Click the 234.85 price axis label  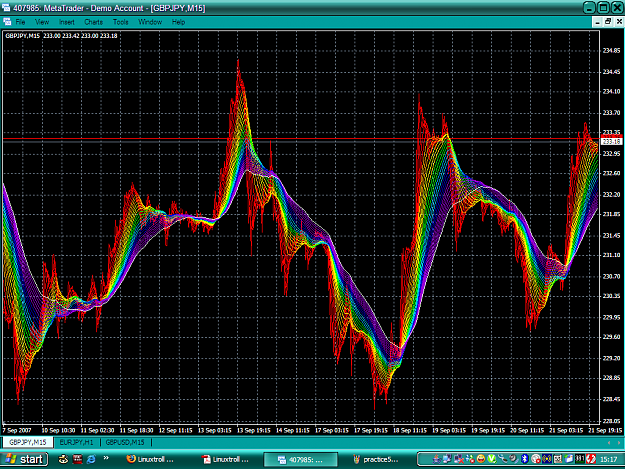click(611, 51)
